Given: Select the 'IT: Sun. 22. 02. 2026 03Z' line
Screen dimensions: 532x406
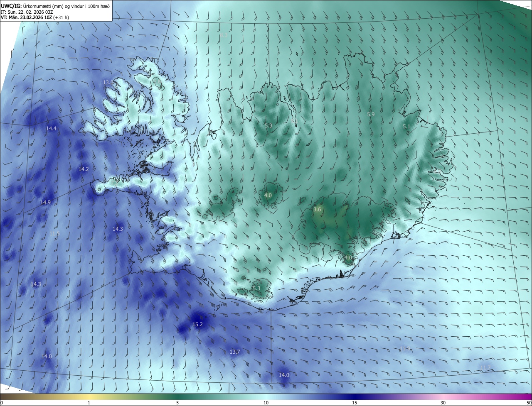Looking at the screenshot, I should click(x=27, y=12).
